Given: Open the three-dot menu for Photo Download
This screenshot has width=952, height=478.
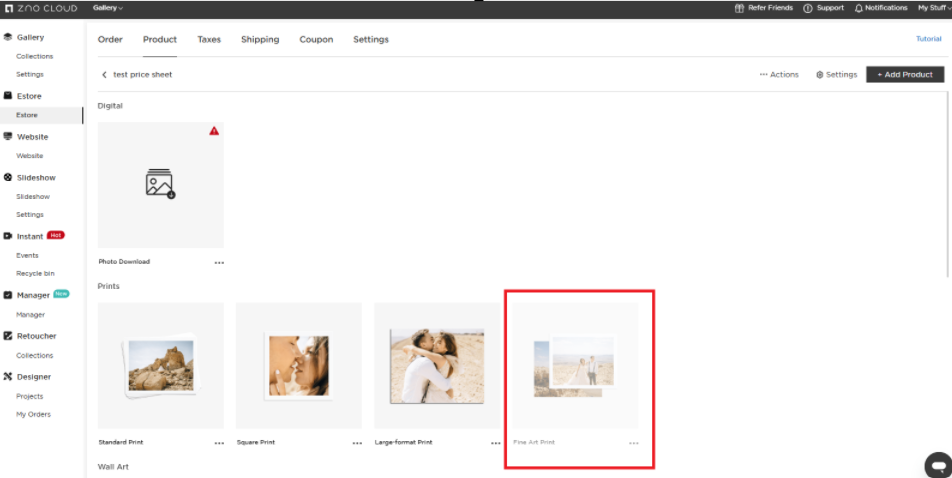Looking at the screenshot, I should pos(219,263).
